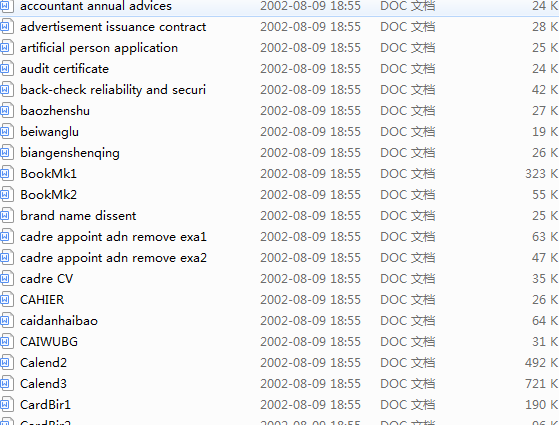Image resolution: width=559 pixels, height=425 pixels.
Task: Select cadre appoint adn remove exa1
Action: (x=113, y=237)
